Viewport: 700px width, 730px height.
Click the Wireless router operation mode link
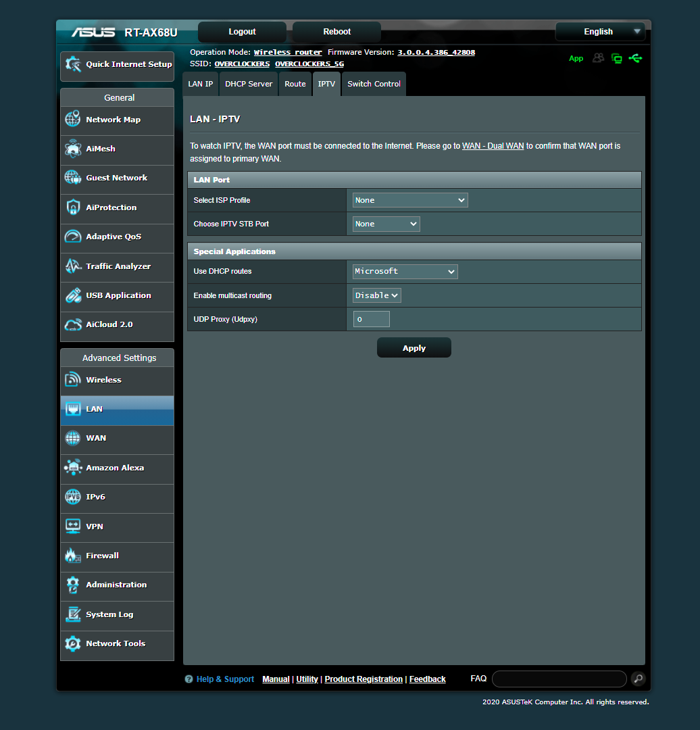coord(288,52)
